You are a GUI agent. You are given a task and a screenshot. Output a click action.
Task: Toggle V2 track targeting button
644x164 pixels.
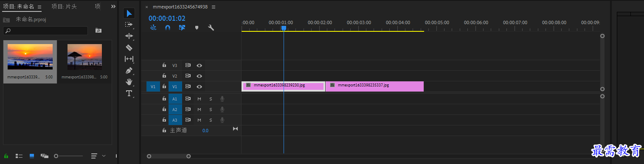point(175,76)
